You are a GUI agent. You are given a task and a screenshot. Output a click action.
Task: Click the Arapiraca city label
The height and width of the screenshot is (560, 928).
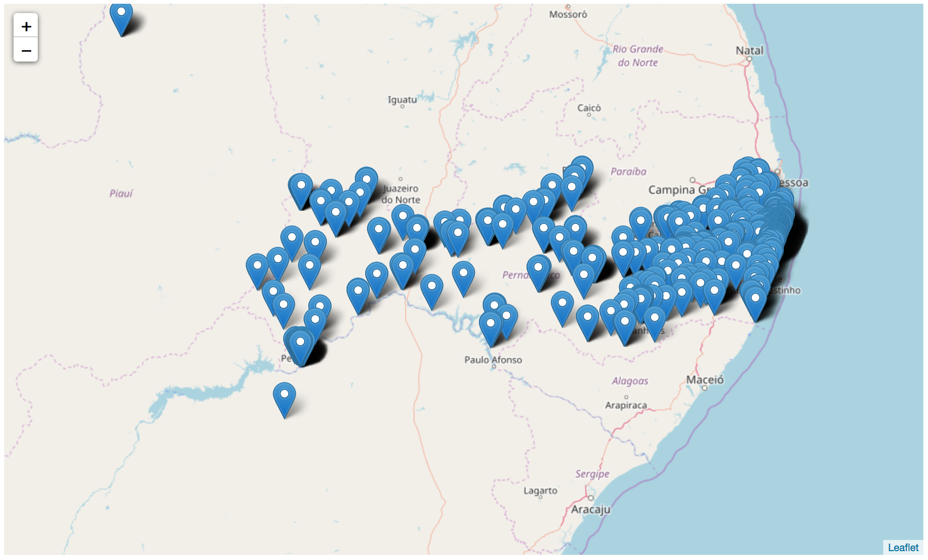pos(626,405)
